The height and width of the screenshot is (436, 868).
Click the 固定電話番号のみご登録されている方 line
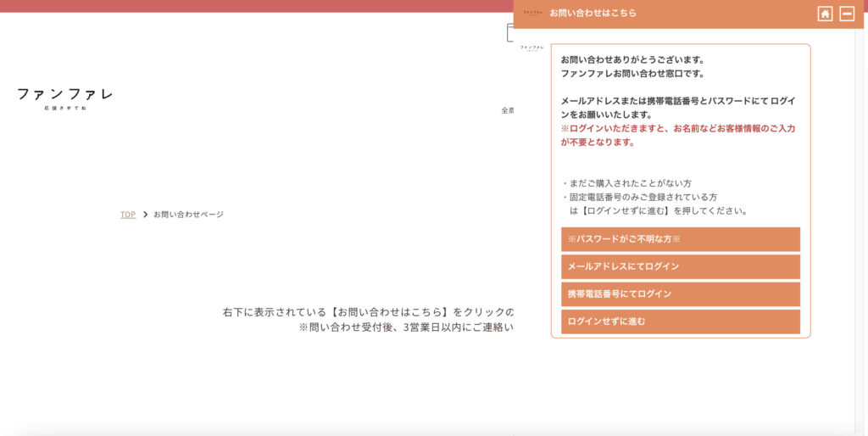pyautogui.click(x=639, y=198)
